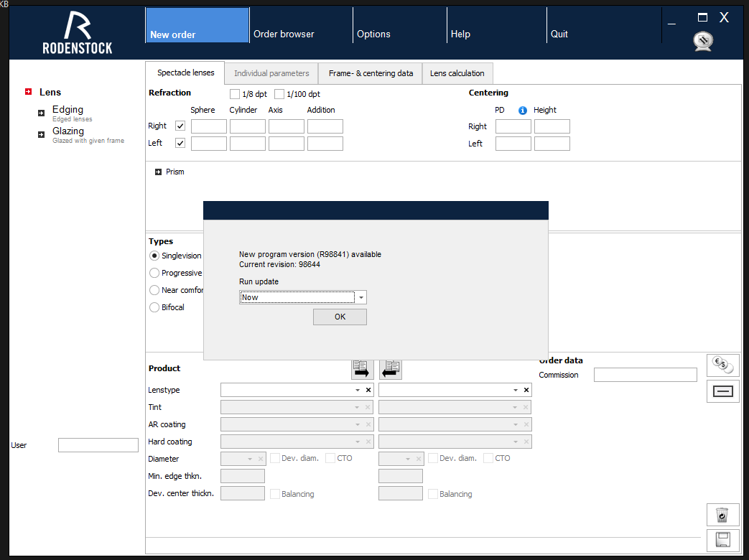Click the Right Cylinder input field
This screenshot has height=560, width=749.
point(248,126)
